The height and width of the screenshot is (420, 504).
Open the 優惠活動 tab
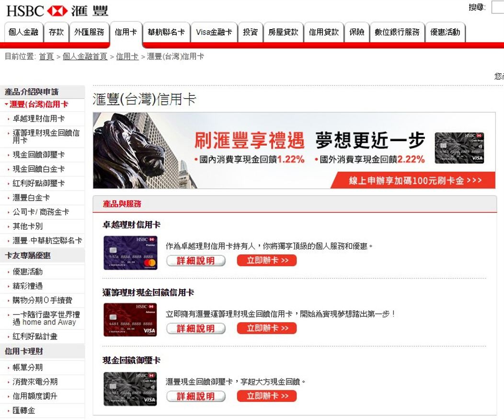tap(445, 32)
